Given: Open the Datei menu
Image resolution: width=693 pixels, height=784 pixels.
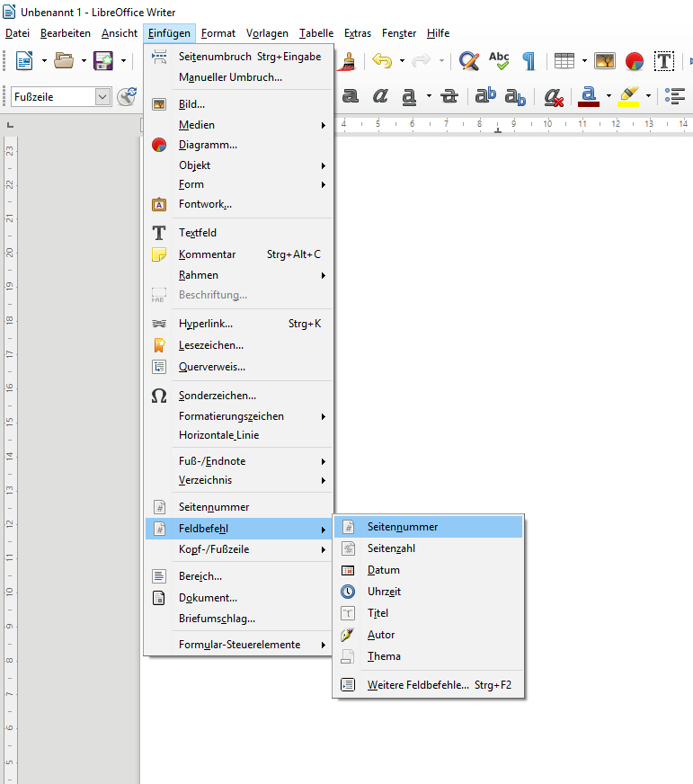Looking at the screenshot, I should [17, 33].
